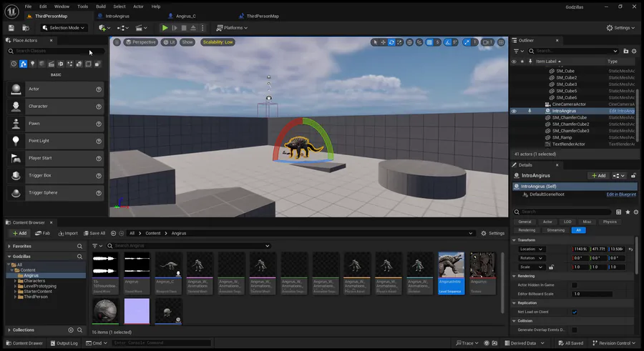Click the Outliner eye visibility column header
The width and height of the screenshot is (644, 351).
(x=514, y=61)
